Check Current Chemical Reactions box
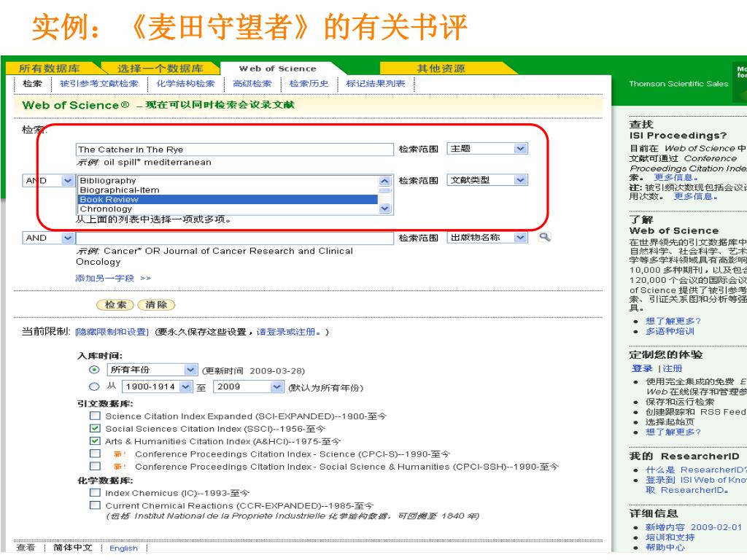This screenshot has height=560, width=747. (x=96, y=505)
